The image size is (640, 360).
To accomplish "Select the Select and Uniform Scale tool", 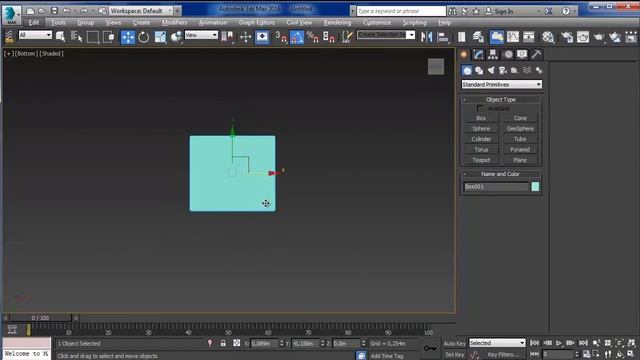I will tap(160, 37).
